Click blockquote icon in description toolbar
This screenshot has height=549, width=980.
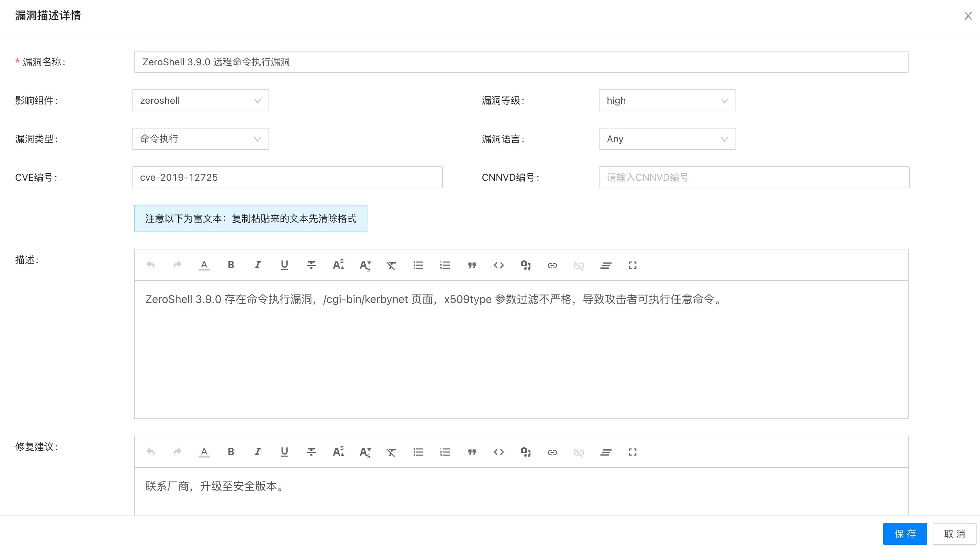pyautogui.click(x=472, y=265)
